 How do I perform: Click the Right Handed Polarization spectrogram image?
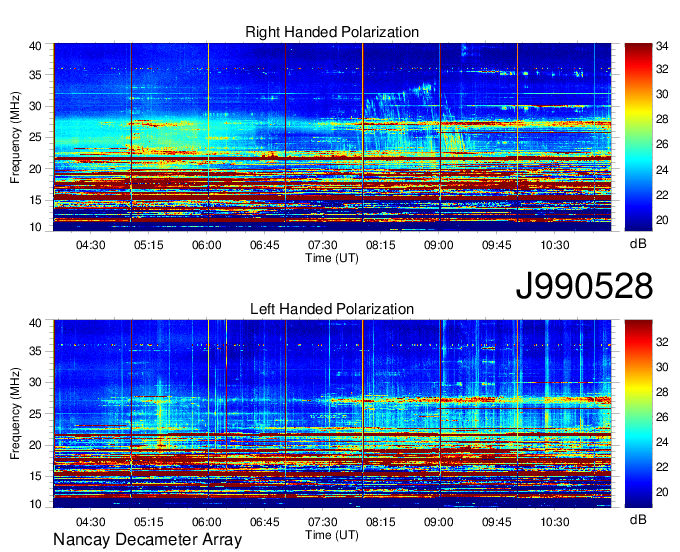332,137
